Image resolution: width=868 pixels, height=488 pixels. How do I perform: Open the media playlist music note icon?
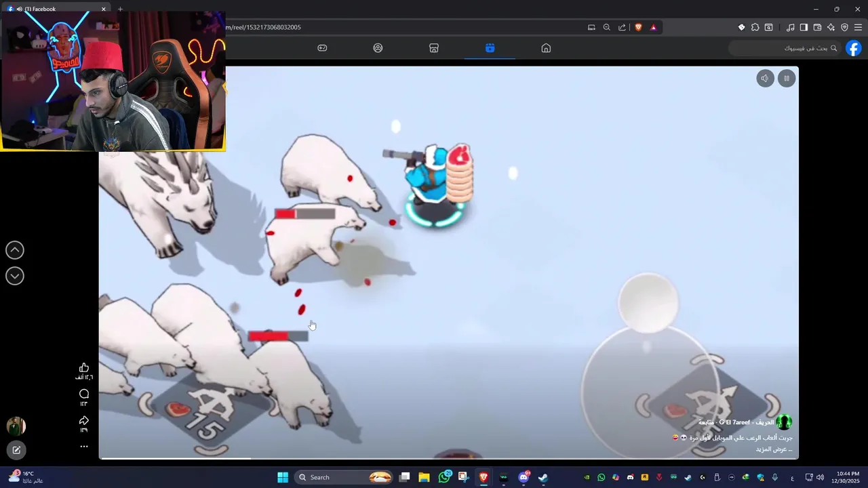[790, 27]
